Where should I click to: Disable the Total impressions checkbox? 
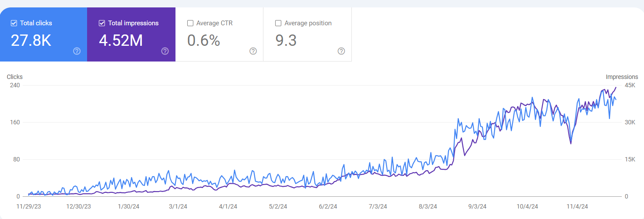click(102, 23)
